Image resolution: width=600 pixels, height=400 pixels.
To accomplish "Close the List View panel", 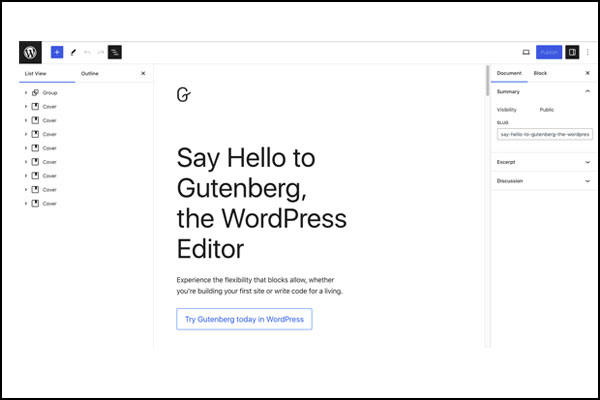I will coord(143,73).
